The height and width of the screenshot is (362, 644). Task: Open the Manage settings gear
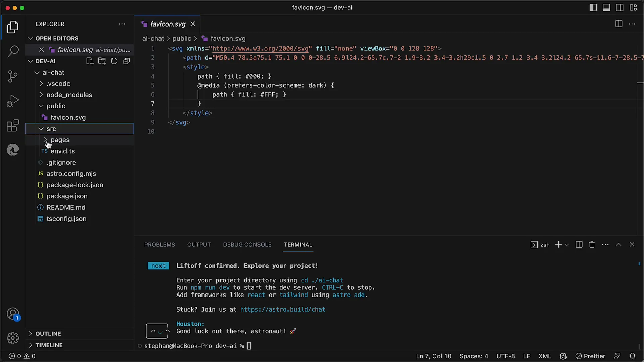[x=13, y=338]
